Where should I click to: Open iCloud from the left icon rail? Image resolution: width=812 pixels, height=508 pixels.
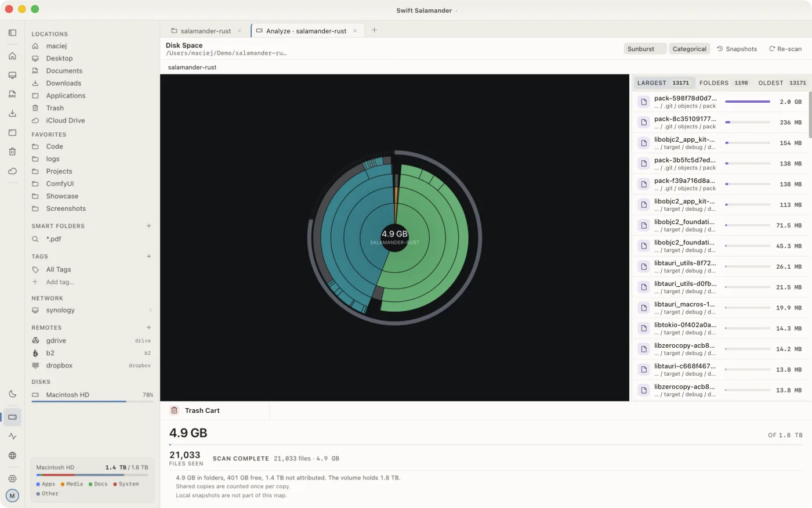click(x=12, y=171)
